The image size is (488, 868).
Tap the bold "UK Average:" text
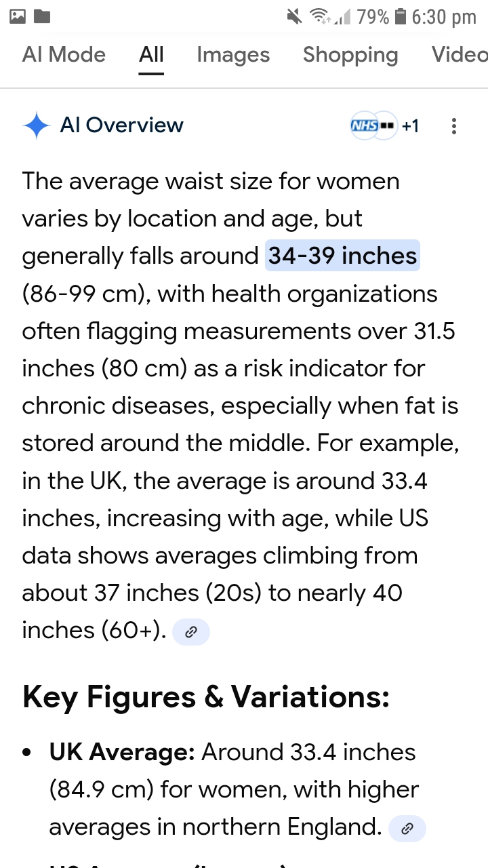tap(122, 752)
